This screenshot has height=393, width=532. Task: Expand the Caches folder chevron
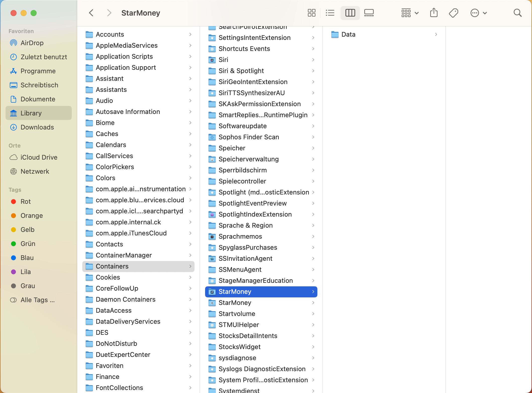[190, 134]
